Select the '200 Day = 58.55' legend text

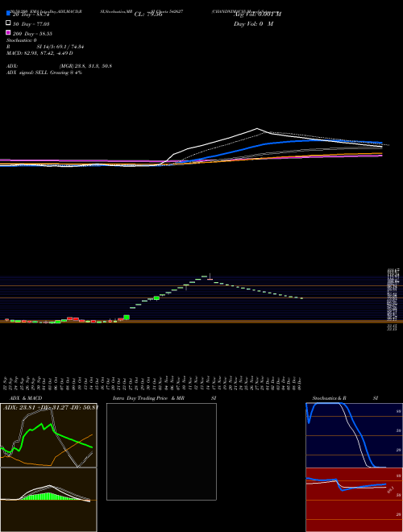(32, 34)
